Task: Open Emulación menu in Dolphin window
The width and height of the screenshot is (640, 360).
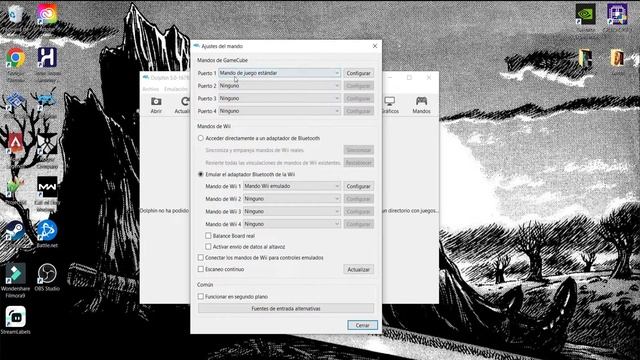Action: [176, 89]
